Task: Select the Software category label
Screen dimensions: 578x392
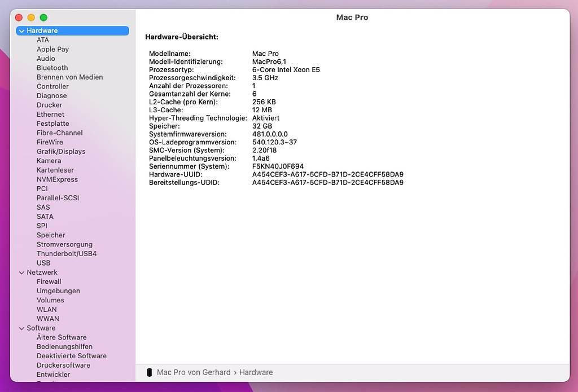Action: 41,328
